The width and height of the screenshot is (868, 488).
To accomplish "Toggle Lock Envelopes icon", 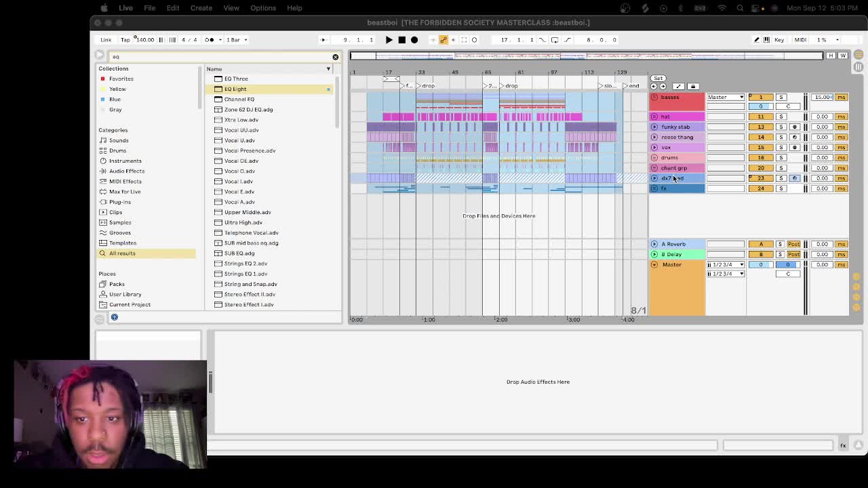I will click(x=692, y=87).
